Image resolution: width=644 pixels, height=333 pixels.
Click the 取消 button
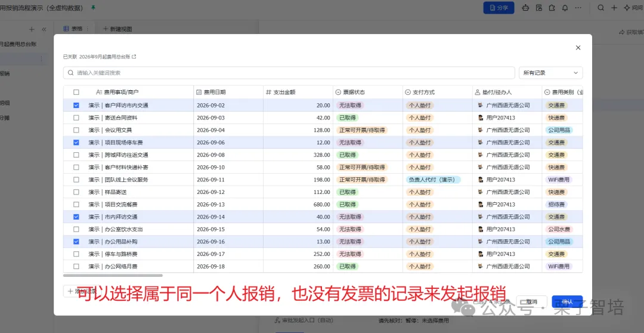point(531,302)
